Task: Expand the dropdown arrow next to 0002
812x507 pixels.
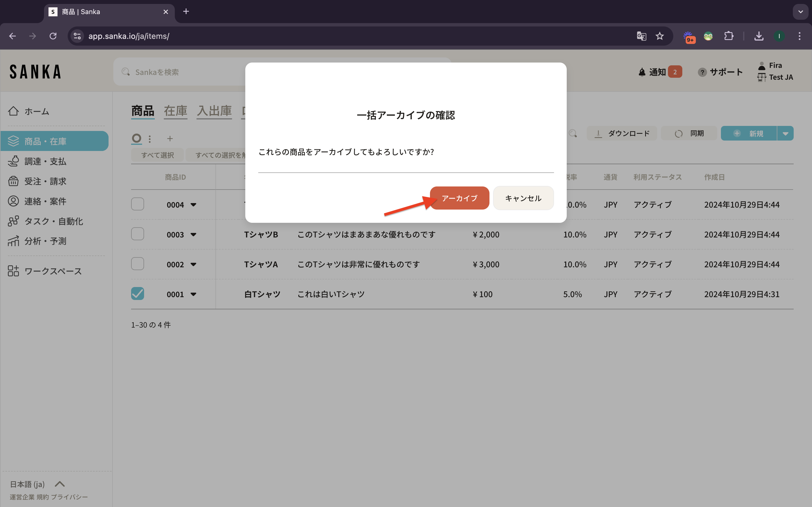Action: coord(193,264)
